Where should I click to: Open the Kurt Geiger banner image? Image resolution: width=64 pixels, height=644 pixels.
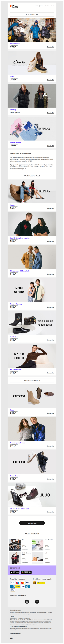tap(32, 323)
